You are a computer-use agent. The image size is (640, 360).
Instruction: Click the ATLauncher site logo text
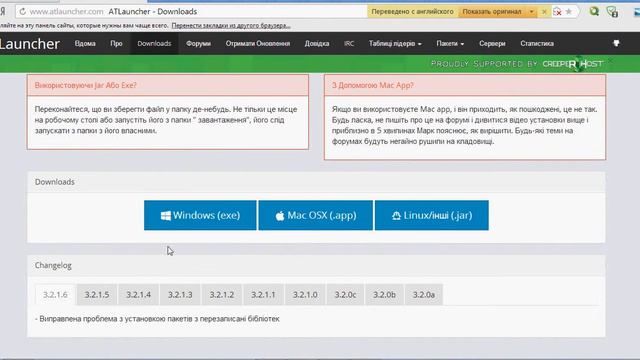[30, 44]
